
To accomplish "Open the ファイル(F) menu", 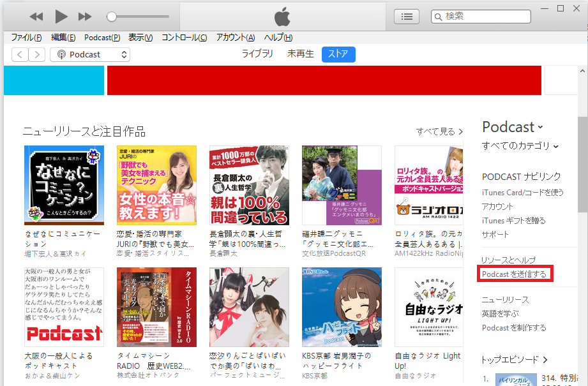I will 26,38.
